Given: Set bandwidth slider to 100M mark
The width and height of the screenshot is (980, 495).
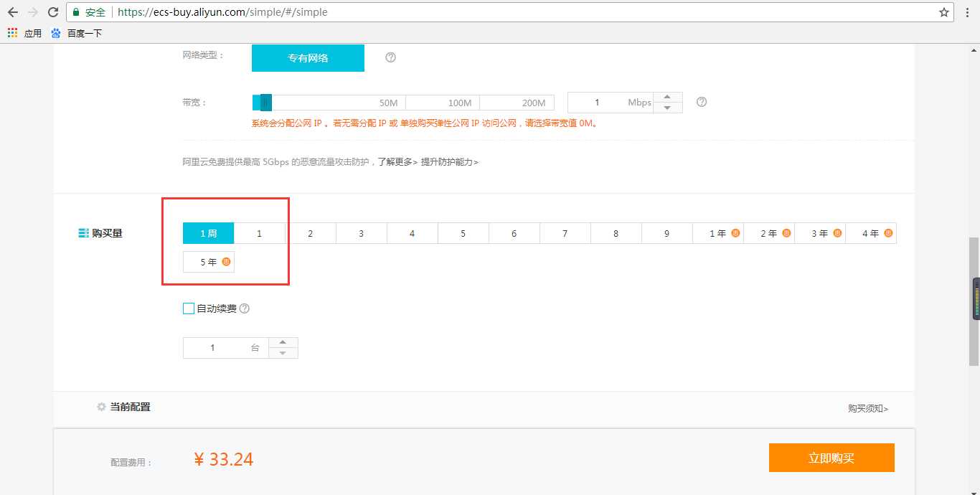Looking at the screenshot, I should coord(459,103).
